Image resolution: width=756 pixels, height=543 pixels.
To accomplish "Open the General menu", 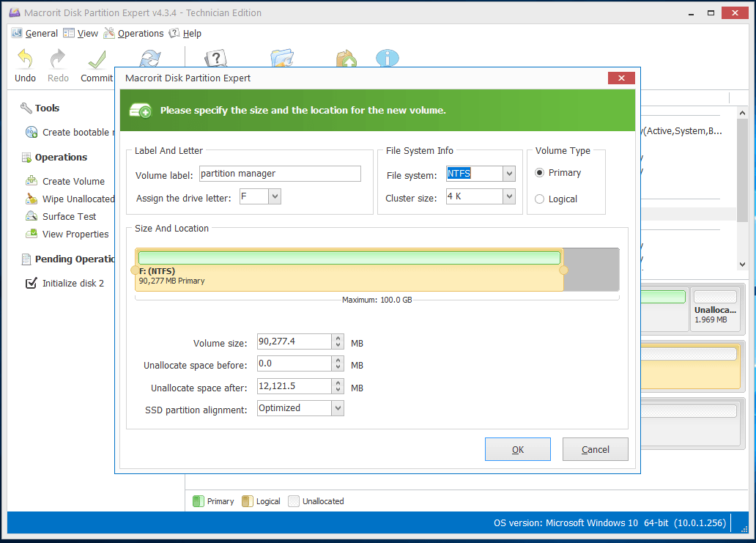I will click(34, 33).
